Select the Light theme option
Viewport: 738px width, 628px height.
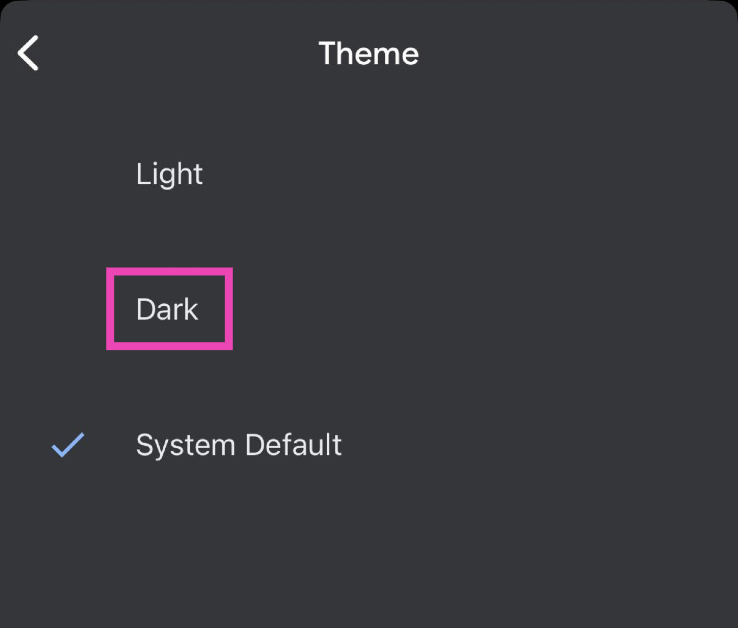pos(169,174)
